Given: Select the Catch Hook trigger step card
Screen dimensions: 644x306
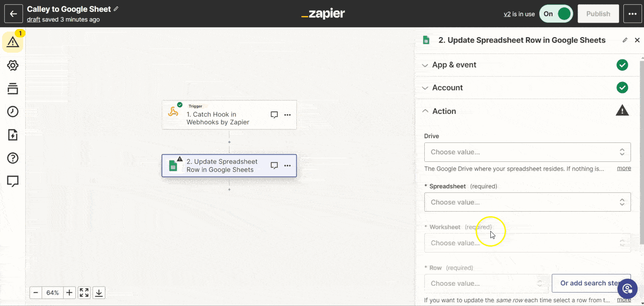Looking at the screenshot, I should tap(229, 115).
